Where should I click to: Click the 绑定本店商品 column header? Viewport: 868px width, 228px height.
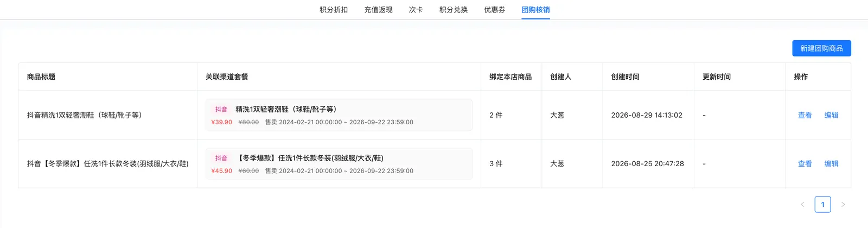click(510, 77)
